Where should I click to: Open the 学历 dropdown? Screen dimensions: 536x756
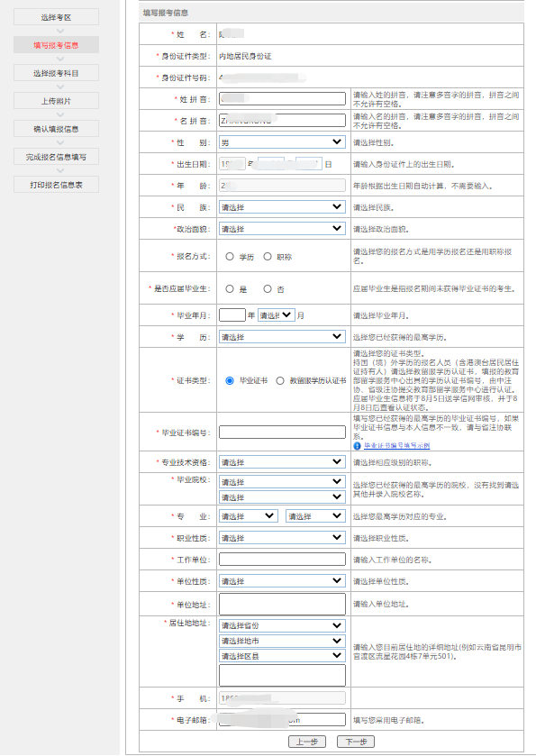[x=282, y=336]
